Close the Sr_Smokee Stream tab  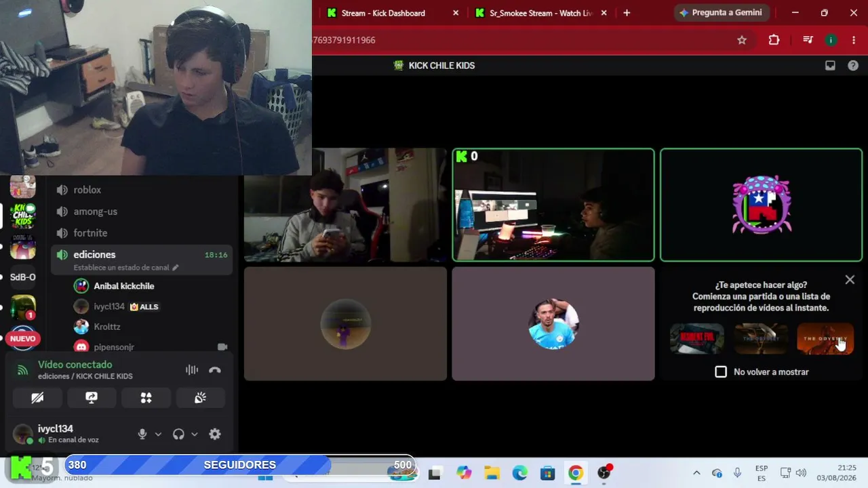(604, 13)
